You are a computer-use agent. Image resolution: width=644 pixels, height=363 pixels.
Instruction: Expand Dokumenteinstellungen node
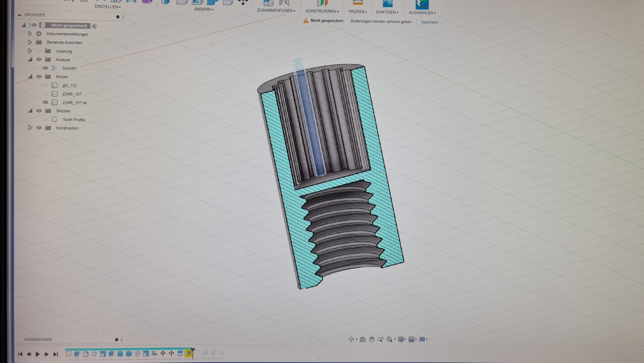point(30,34)
